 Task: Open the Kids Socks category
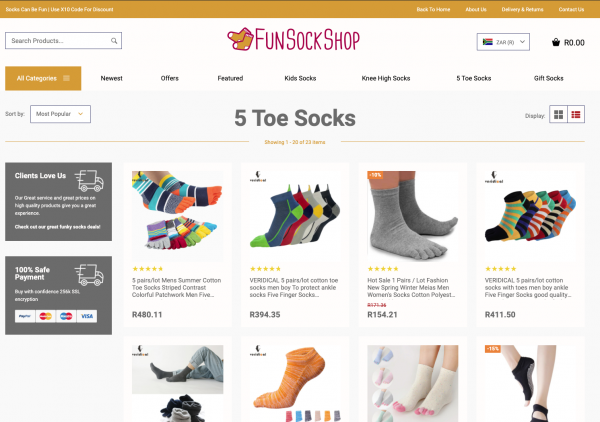click(x=300, y=78)
